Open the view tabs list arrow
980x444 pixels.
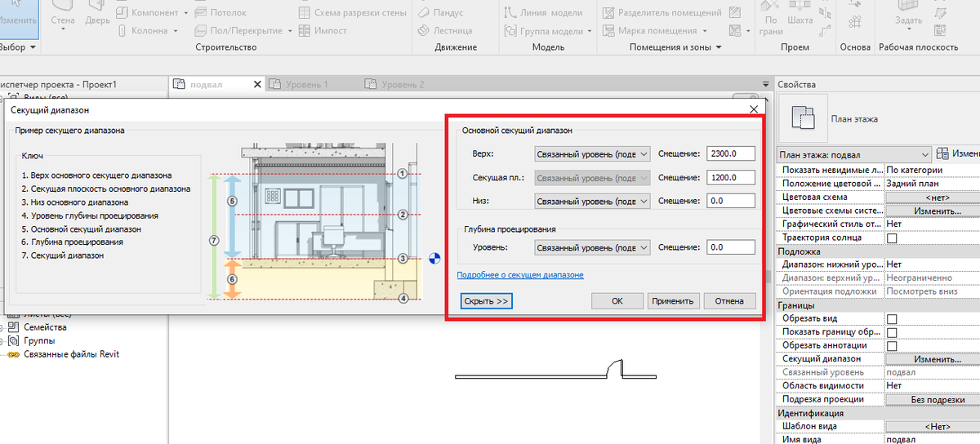(x=765, y=84)
